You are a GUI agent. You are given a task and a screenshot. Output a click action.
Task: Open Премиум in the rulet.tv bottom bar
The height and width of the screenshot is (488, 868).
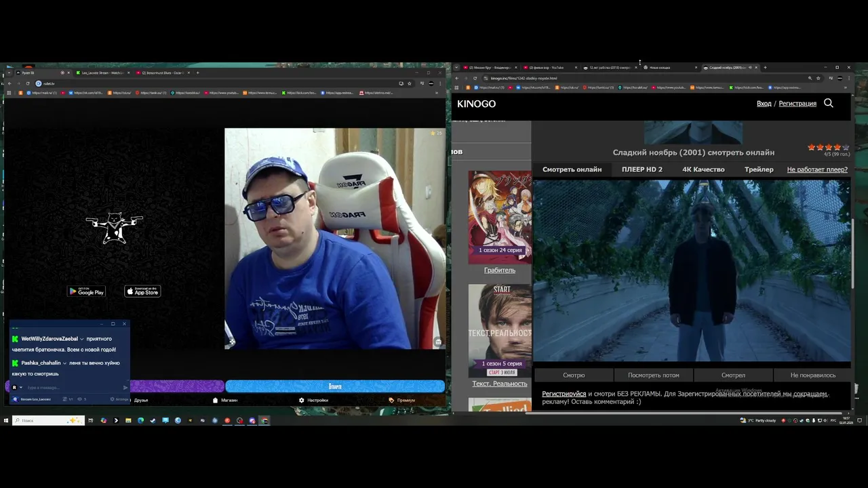(402, 400)
